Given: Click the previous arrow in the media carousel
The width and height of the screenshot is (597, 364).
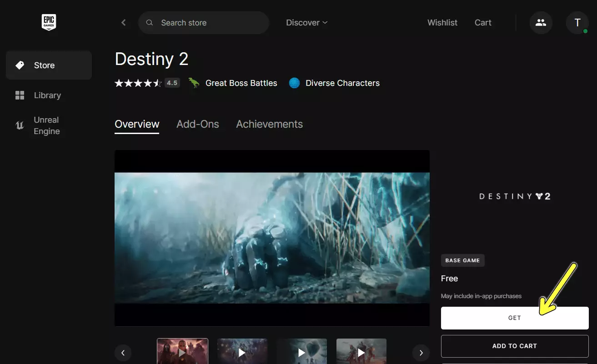Looking at the screenshot, I should (123, 353).
